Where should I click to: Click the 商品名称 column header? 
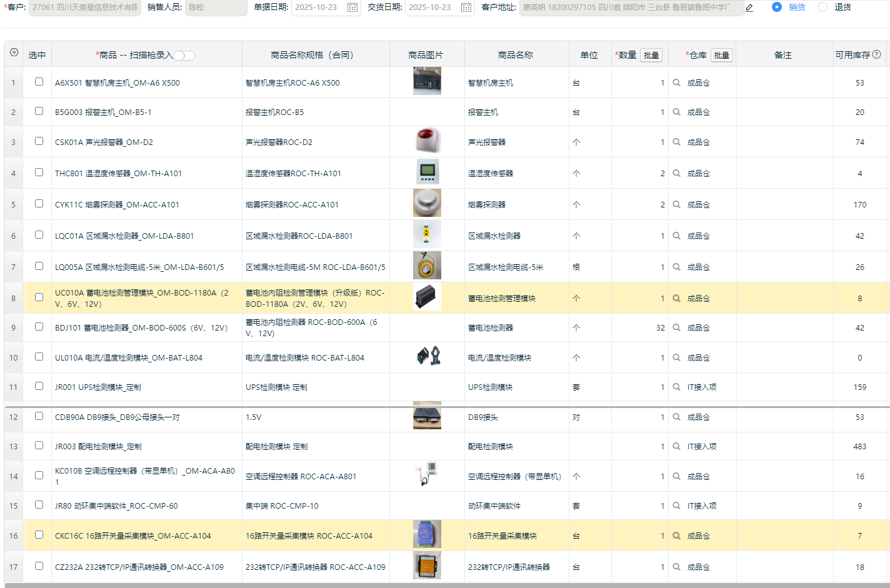click(x=516, y=55)
